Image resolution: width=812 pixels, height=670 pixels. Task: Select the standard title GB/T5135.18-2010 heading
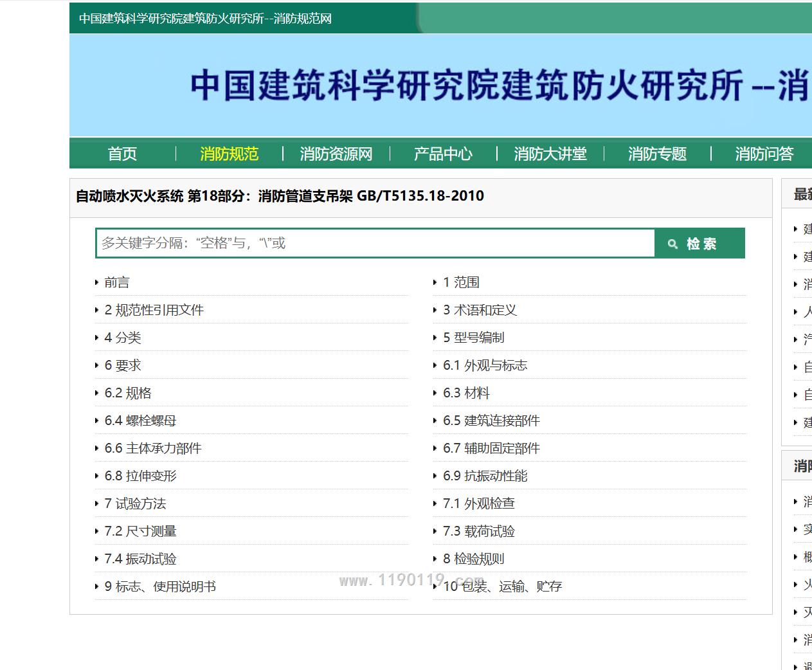(x=280, y=196)
